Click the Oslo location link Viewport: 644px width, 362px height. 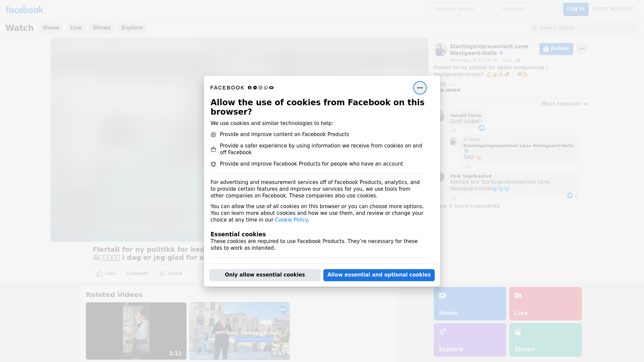click(x=507, y=60)
